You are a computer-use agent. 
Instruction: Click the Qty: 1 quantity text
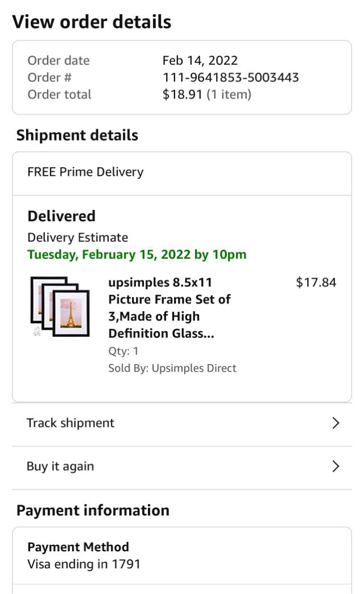point(123,351)
